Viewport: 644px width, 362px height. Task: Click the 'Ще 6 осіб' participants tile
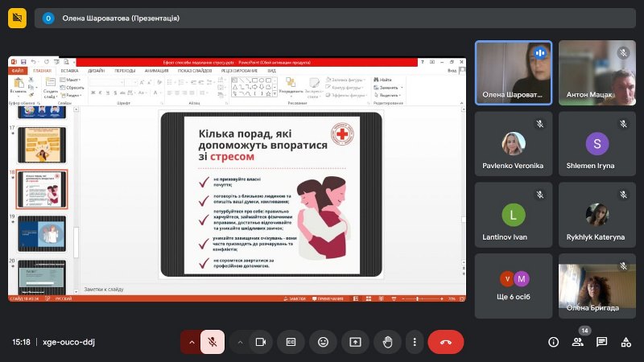514,286
